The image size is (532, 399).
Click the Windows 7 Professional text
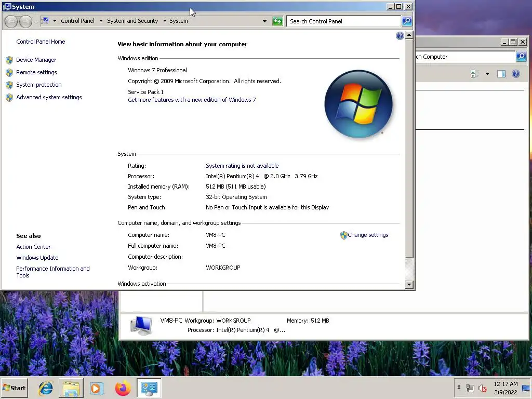click(157, 70)
